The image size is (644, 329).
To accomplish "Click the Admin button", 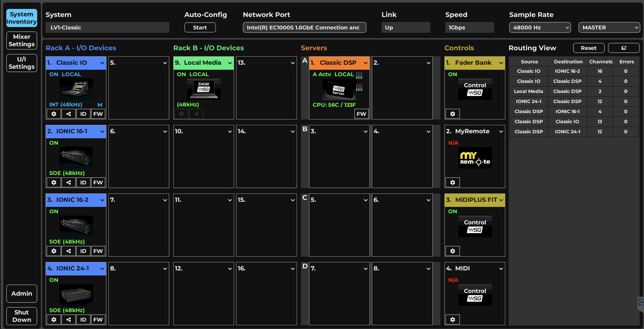I will (22, 294).
